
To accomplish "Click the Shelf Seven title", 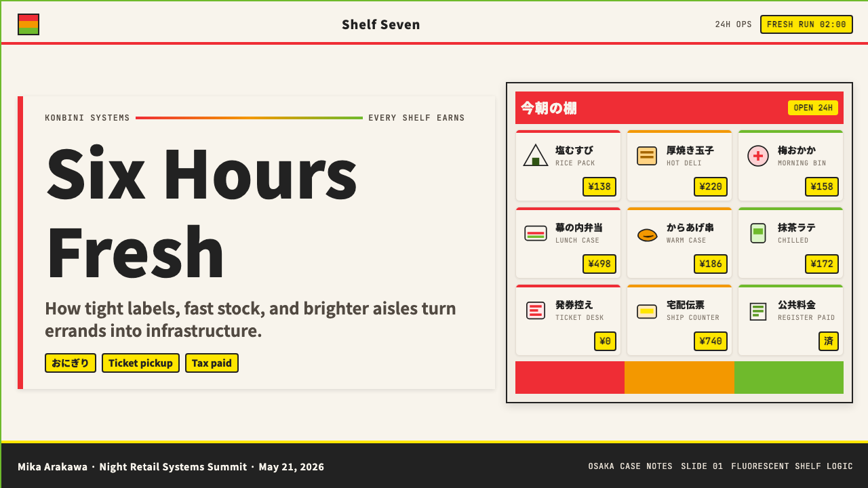I will pos(381,24).
